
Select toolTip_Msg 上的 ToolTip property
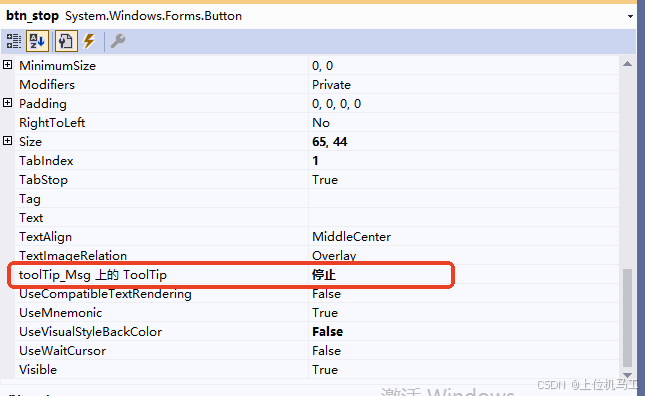pyautogui.click(x=93, y=275)
